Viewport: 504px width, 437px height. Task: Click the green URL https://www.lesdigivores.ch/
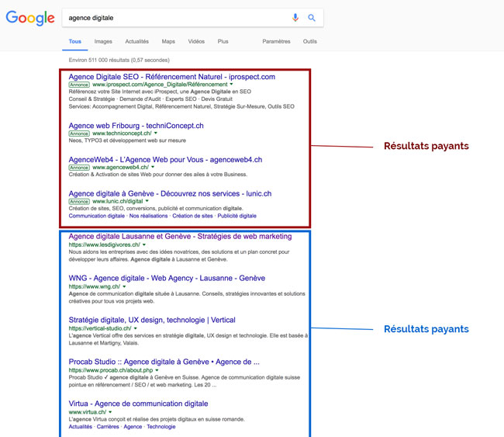tap(105, 245)
